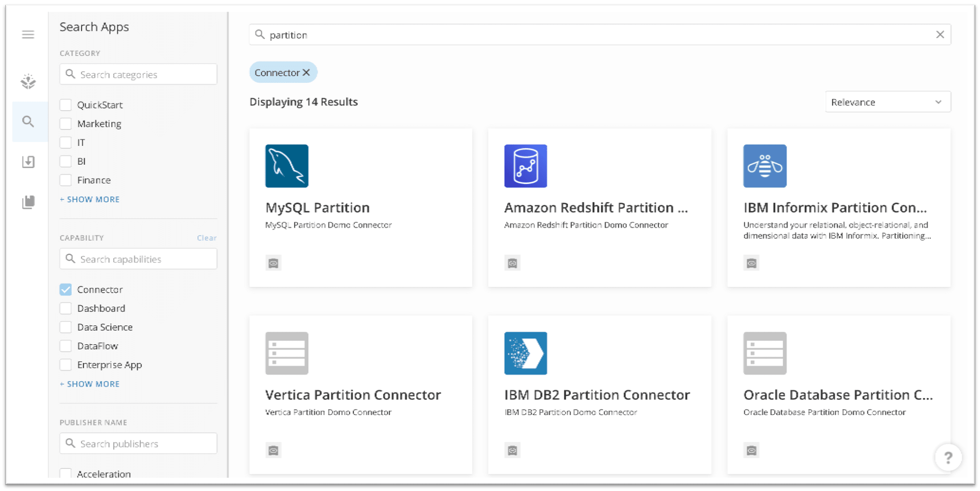The image size is (980, 491).
Task: Select the search sidebar icon
Action: (x=28, y=121)
